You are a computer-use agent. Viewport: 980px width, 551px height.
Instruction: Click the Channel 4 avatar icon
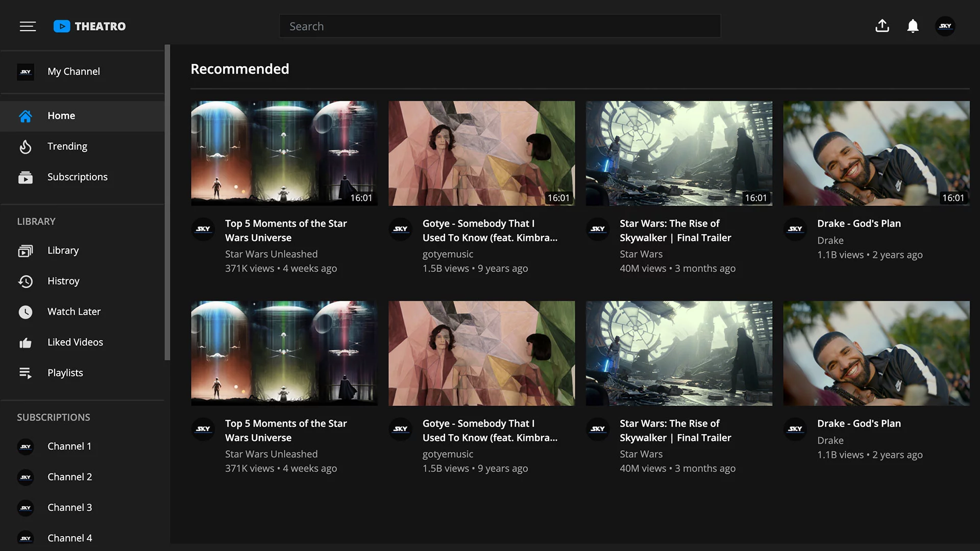coord(26,539)
